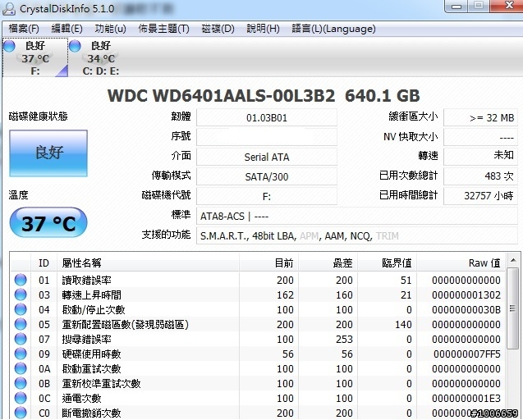Click status orb for attribute 09 硬碟使用時數

pos(21,354)
